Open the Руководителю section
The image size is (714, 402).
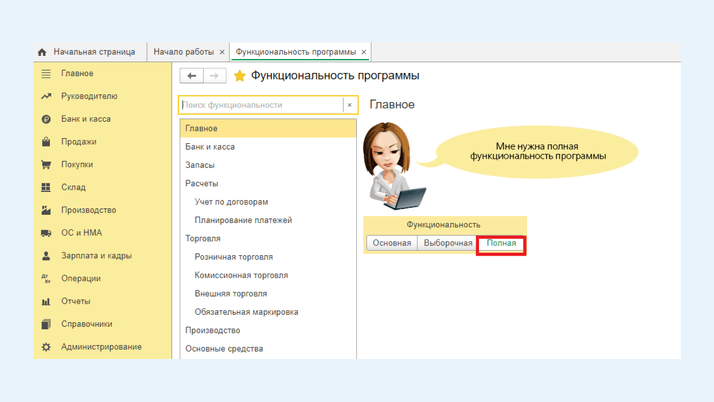point(89,96)
